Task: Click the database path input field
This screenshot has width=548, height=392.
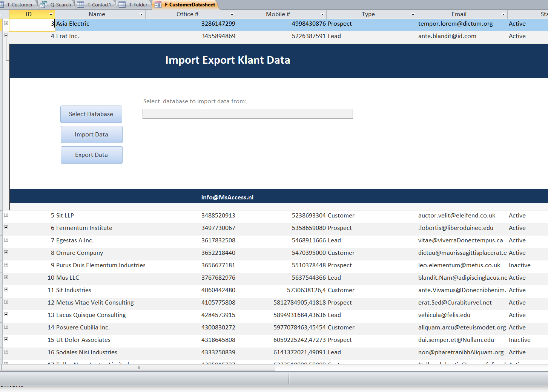Action: coord(247,114)
